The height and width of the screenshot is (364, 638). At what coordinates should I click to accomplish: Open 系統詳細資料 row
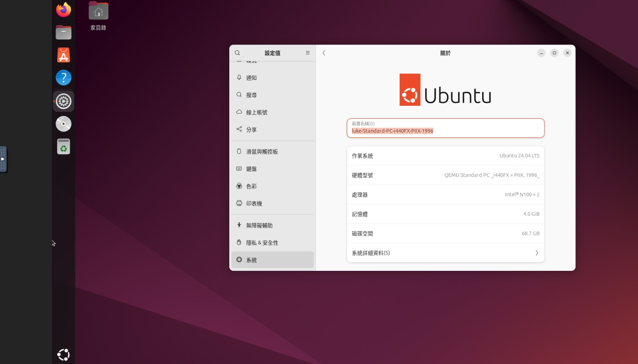[445, 253]
